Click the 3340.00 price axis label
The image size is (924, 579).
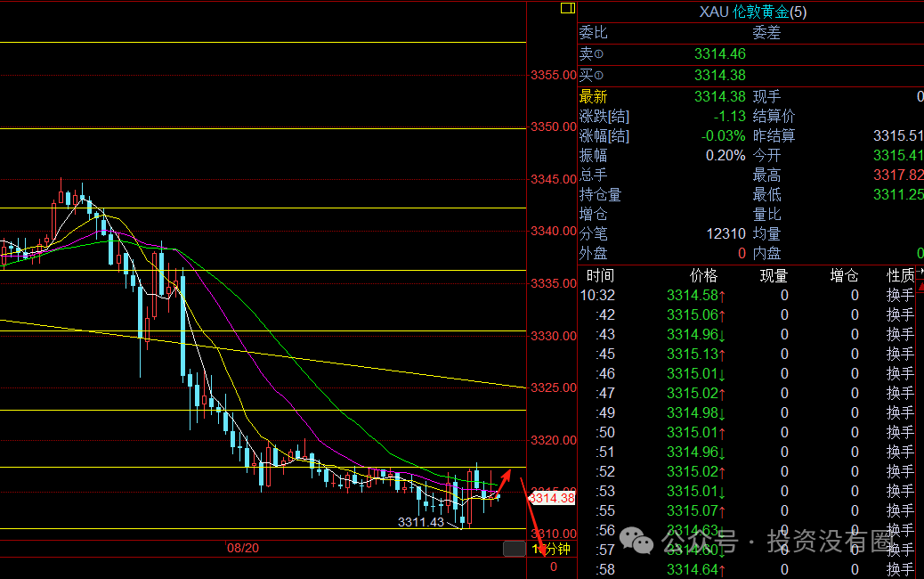[x=554, y=231]
